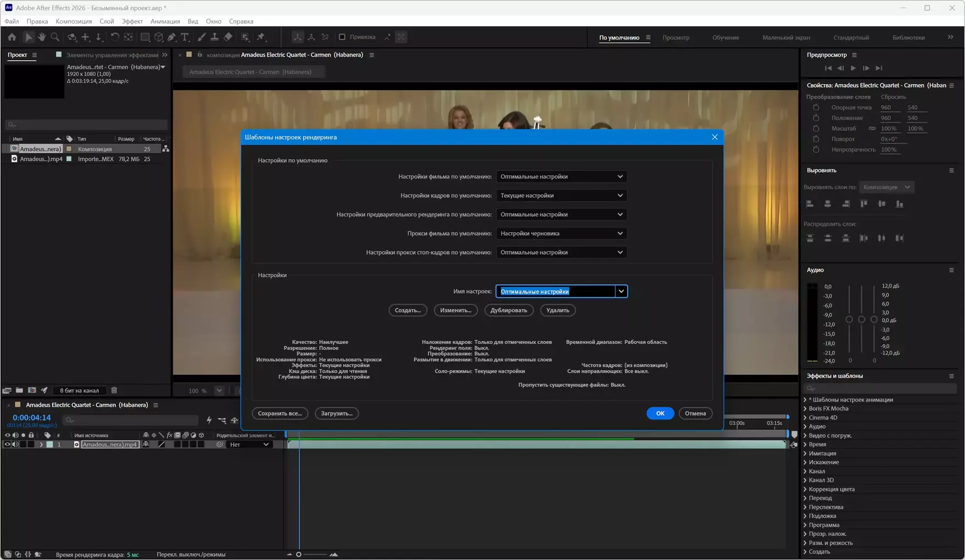The height and width of the screenshot is (560, 965).
Task: Click the trash icon in Project panel
Action: pos(114,390)
